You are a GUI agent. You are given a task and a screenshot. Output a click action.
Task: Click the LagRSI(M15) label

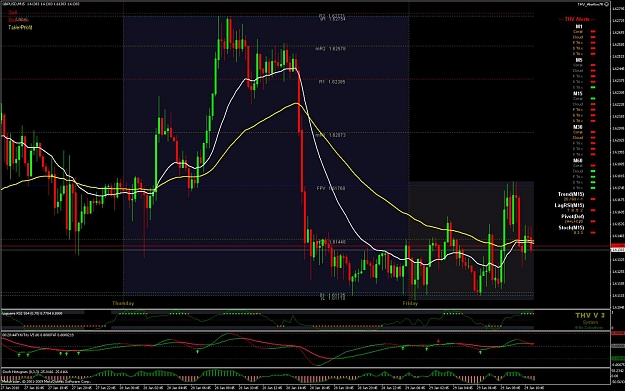(569, 205)
